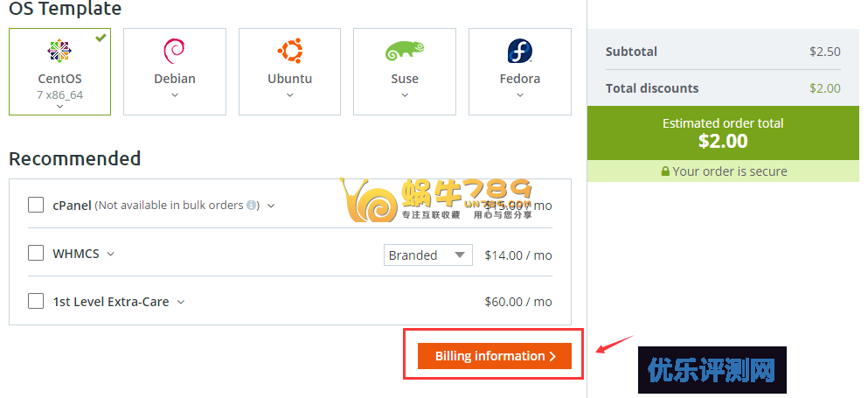Click the estimated order total box
Viewport: 868px width, 398px height.
pyautogui.click(x=722, y=133)
